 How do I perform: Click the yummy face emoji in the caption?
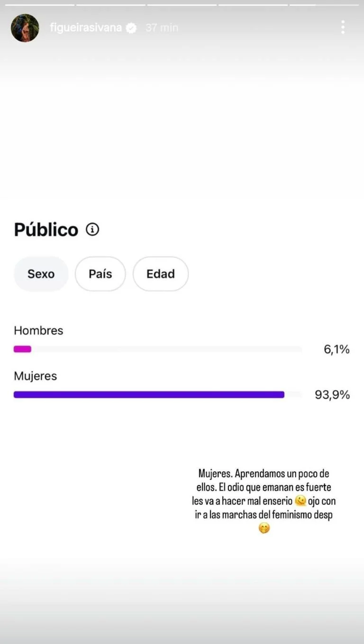[x=300, y=501]
